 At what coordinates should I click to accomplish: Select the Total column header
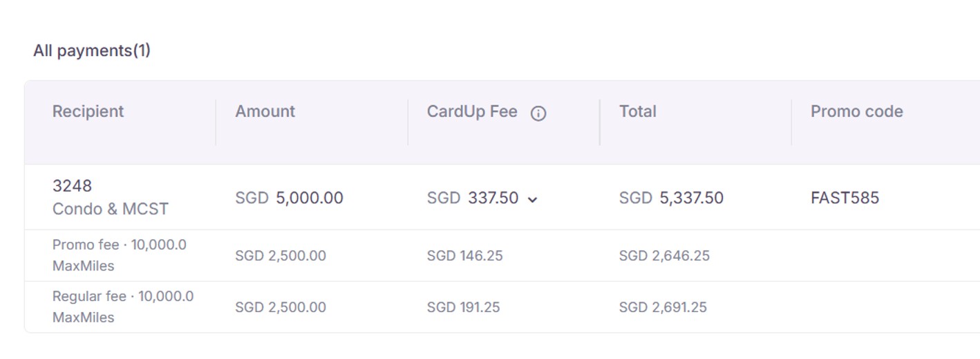637,111
